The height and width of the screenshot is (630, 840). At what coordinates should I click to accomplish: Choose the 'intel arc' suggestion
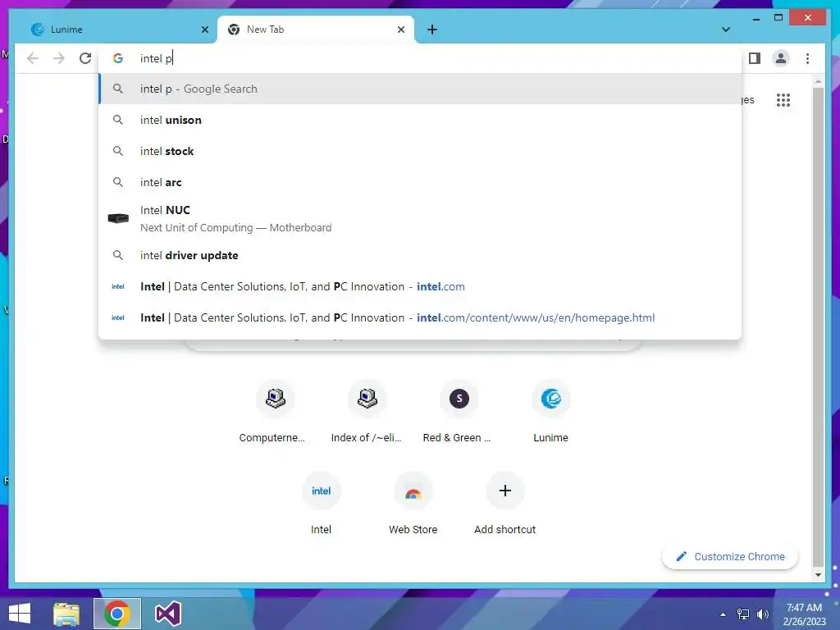tap(420, 182)
